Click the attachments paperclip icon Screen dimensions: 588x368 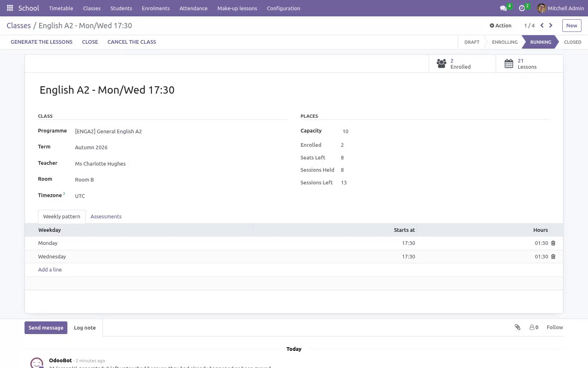point(517,327)
